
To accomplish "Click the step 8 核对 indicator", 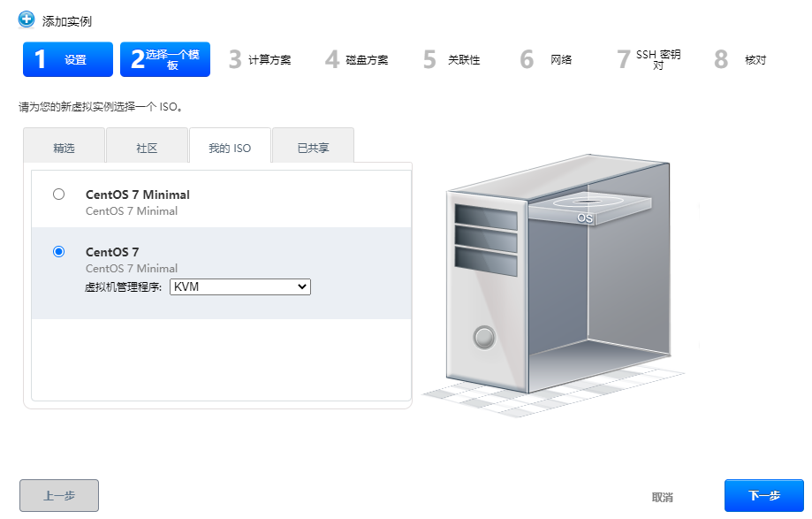I will click(x=740, y=59).
